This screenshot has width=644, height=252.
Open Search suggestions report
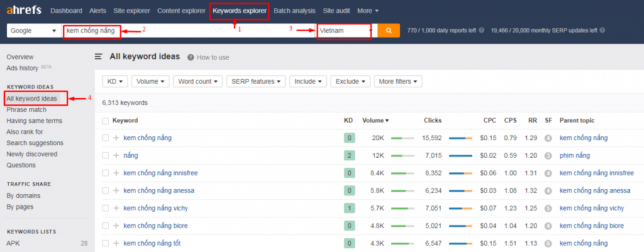pyautogui.click(x=35, y=143)
